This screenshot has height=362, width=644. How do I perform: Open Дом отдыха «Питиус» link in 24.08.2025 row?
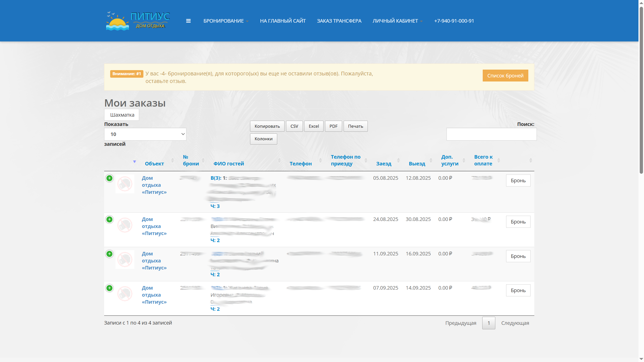[154, 226]
